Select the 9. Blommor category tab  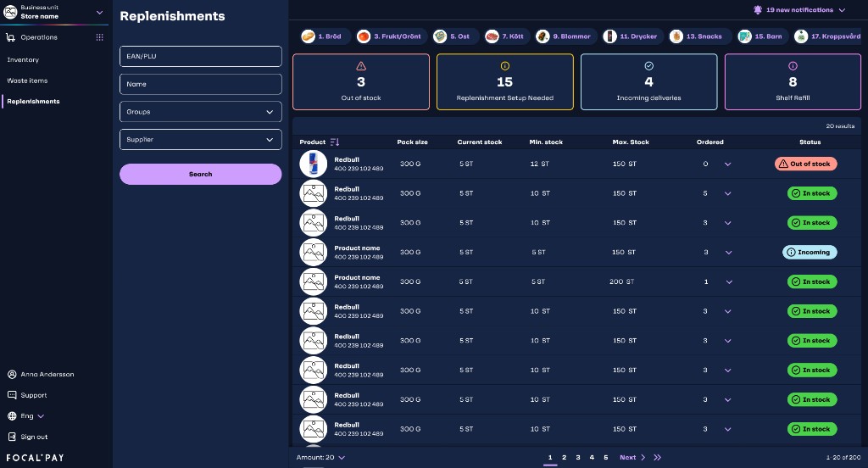565,36
